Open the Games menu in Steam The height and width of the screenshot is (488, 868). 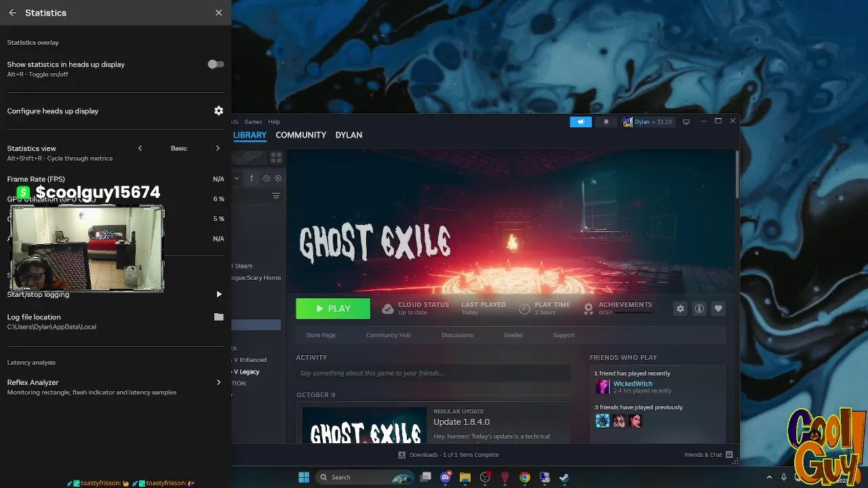tap(253, 122)
